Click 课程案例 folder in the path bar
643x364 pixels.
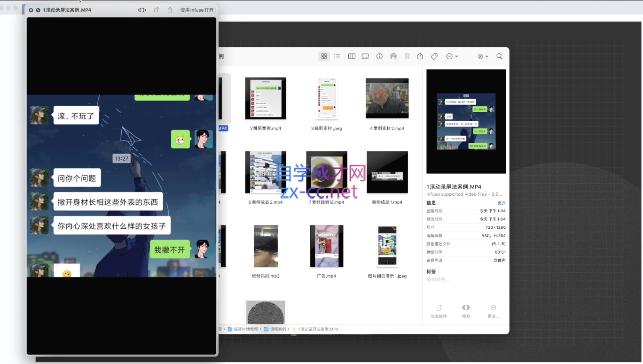275,329
